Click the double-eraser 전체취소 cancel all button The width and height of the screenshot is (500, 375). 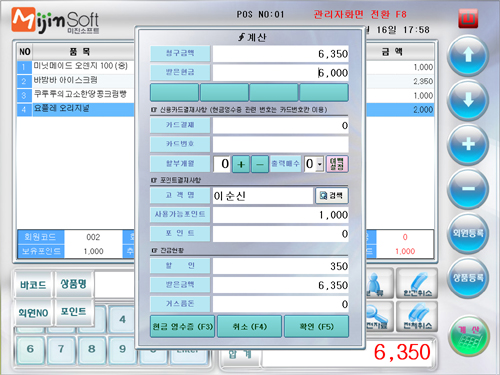pos(417,316)
